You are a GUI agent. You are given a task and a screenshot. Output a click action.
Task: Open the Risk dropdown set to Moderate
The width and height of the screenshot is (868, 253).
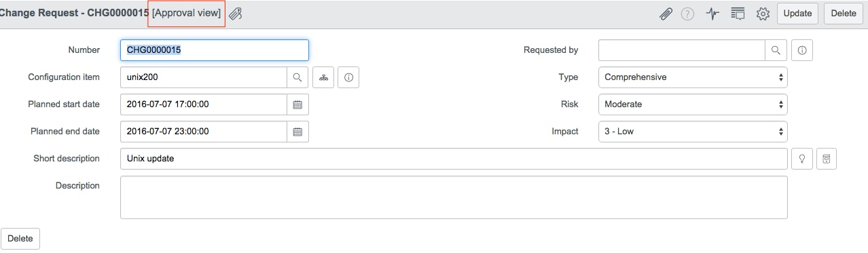693,104
